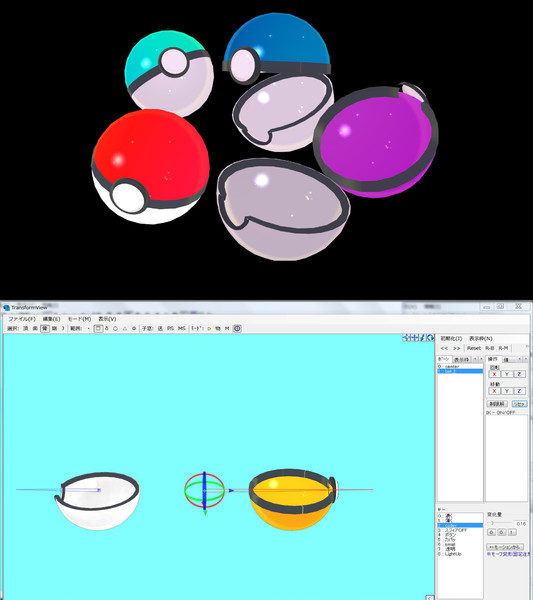The height and width of the screenshot is (600, 533).
Task: Click the viewport move-arrows icon
Action: [406, 338]
